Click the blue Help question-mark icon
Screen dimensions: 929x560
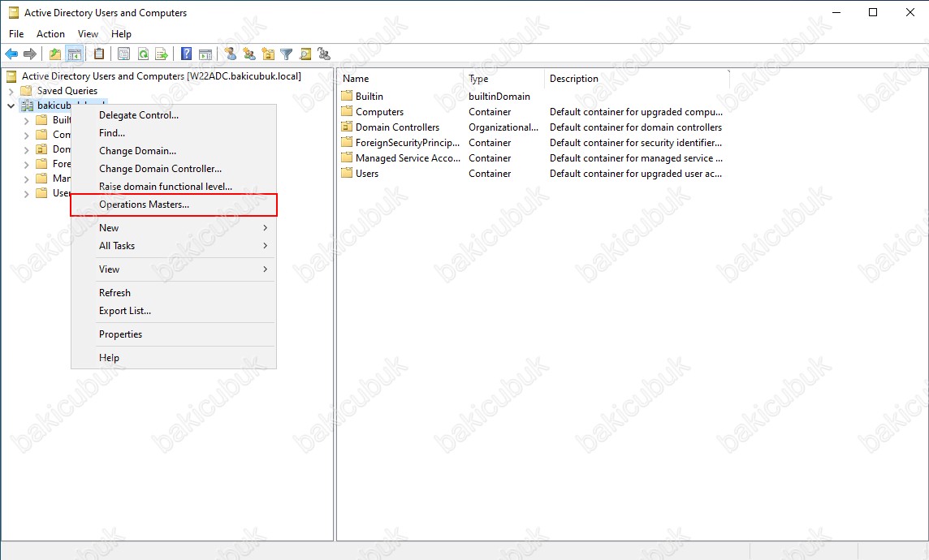pos(186,54)
